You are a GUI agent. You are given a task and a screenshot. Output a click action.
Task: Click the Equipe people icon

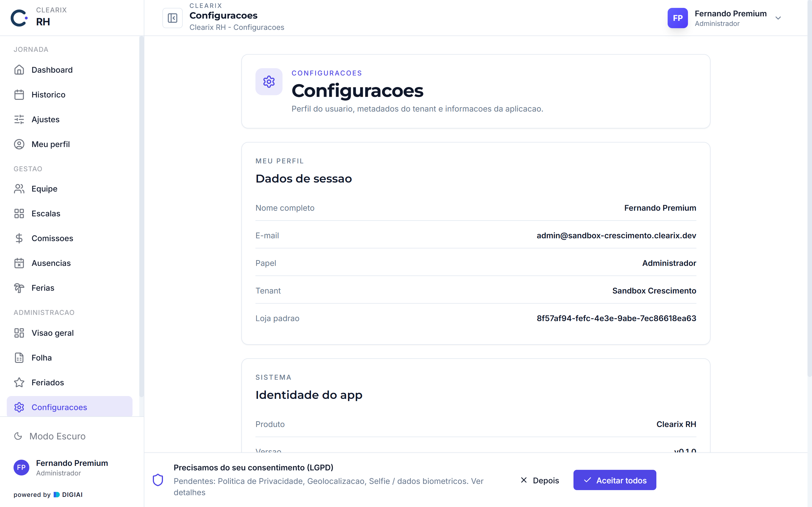tap(19, 189)
